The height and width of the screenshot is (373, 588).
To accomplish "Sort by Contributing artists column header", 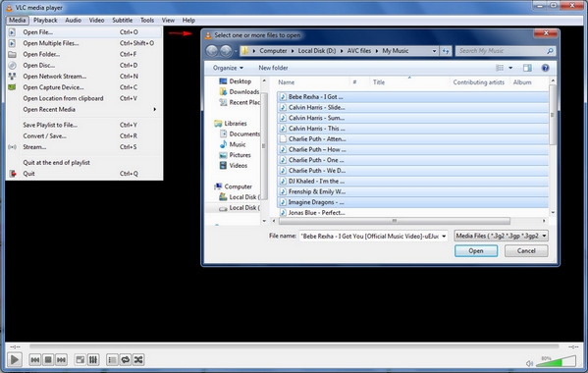I will 478,82.
